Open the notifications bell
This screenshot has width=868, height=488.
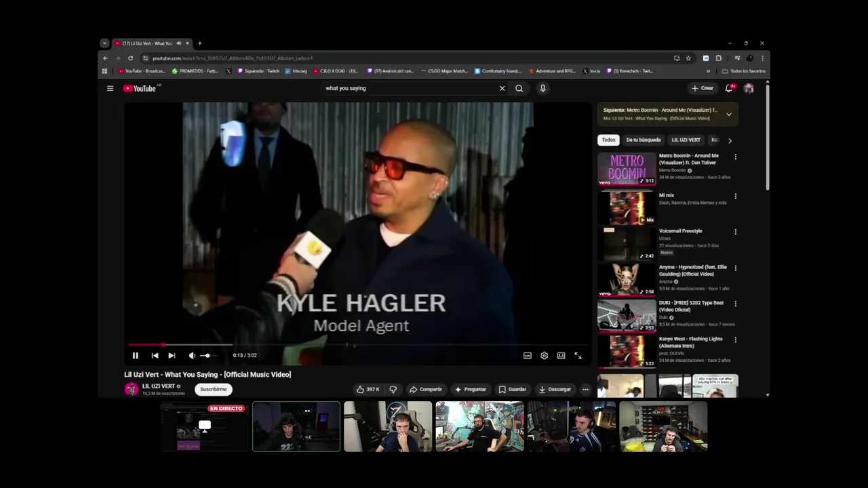[x=729, y=88]
